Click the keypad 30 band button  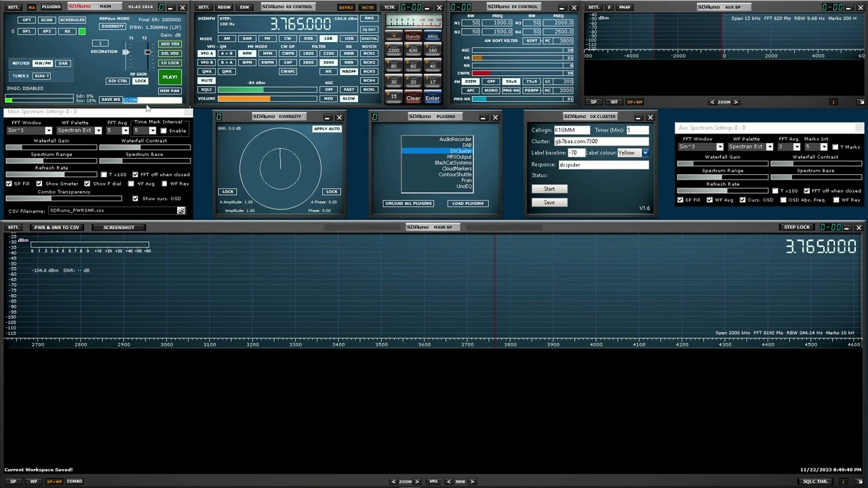pos(393,81)
